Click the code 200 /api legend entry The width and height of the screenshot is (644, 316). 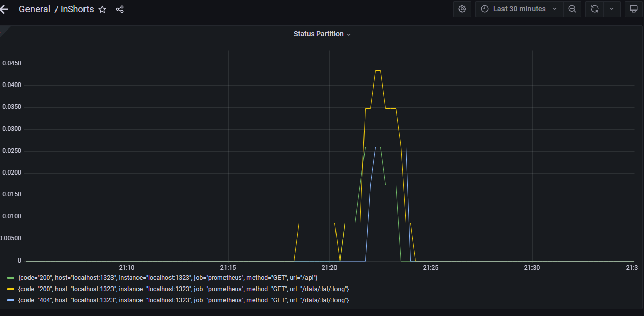click(168, 278)
